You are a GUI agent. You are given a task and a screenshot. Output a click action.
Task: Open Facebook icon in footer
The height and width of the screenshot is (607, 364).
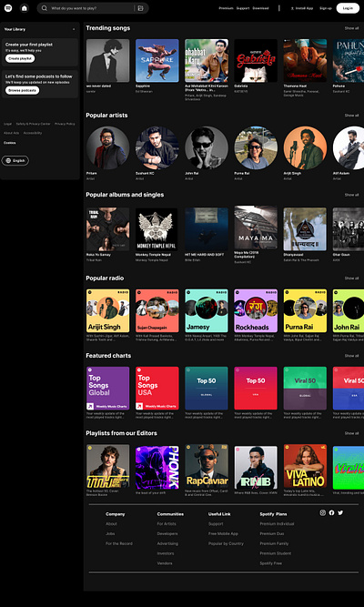point(331,512)
